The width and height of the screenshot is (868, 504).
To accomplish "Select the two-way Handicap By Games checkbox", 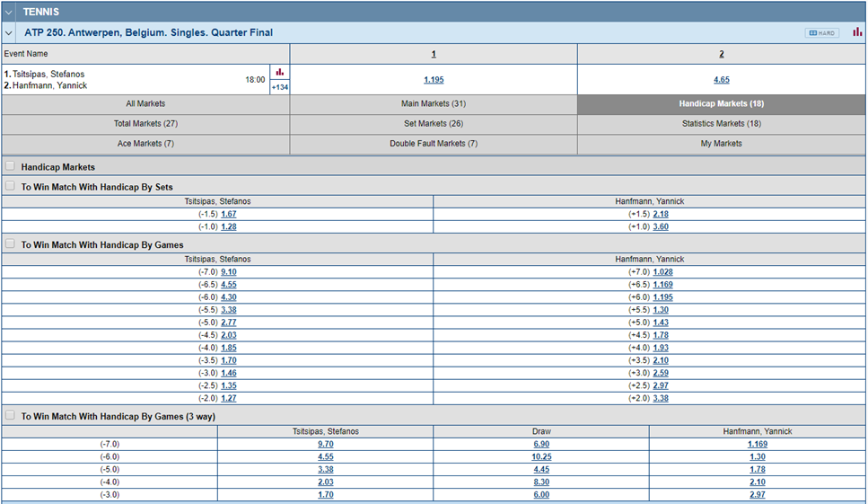I will (x=10, y=244).
